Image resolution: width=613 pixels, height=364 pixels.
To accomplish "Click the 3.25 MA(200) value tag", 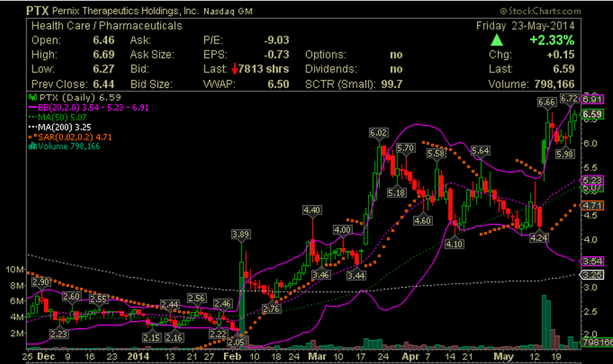I will point(592,275).
